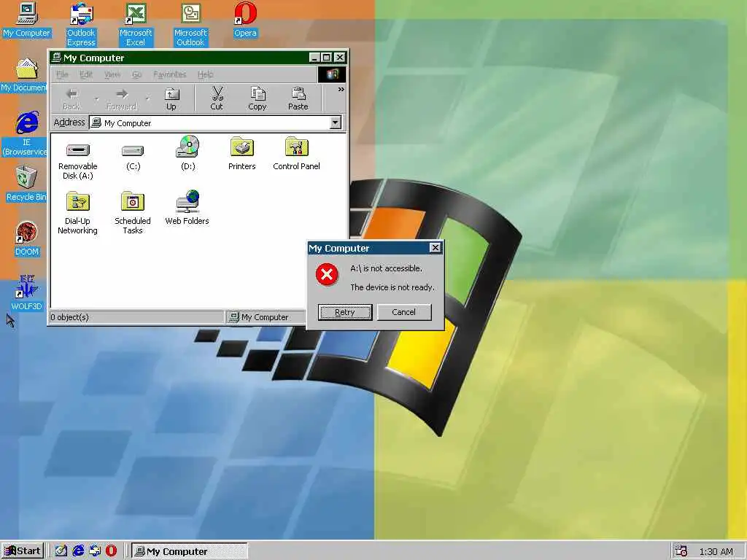Click the Copy toolbar button
Image resolution: width=747 pixels, height=560 pixels.
258,99
